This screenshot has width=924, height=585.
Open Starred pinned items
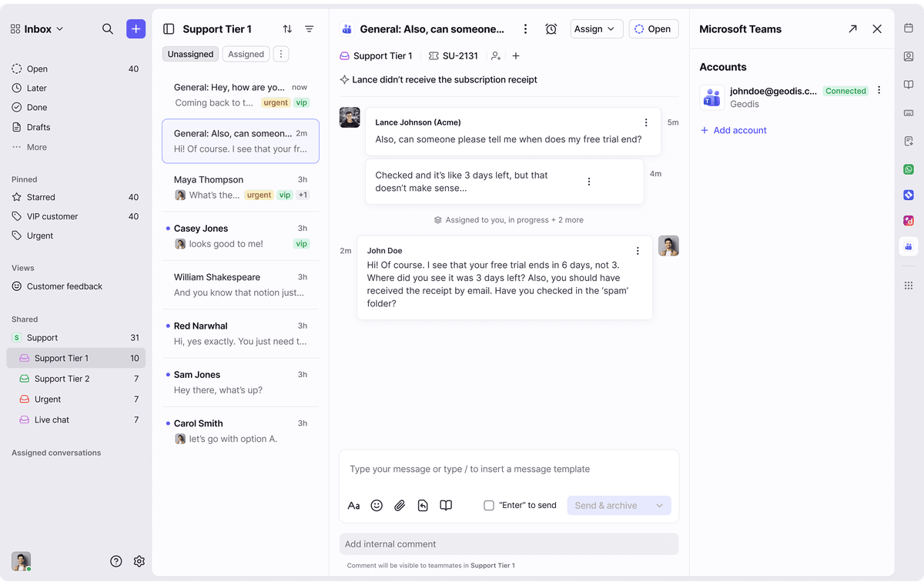point(75,197)
